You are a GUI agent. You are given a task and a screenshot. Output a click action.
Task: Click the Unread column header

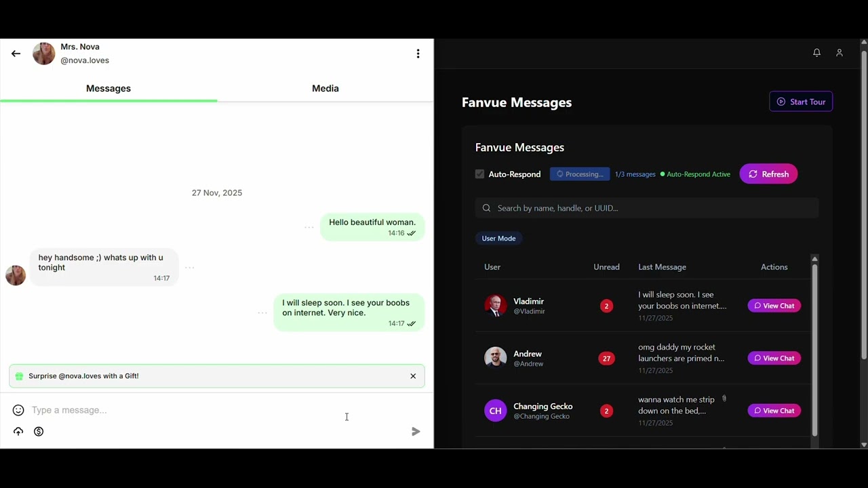[606, 267]
